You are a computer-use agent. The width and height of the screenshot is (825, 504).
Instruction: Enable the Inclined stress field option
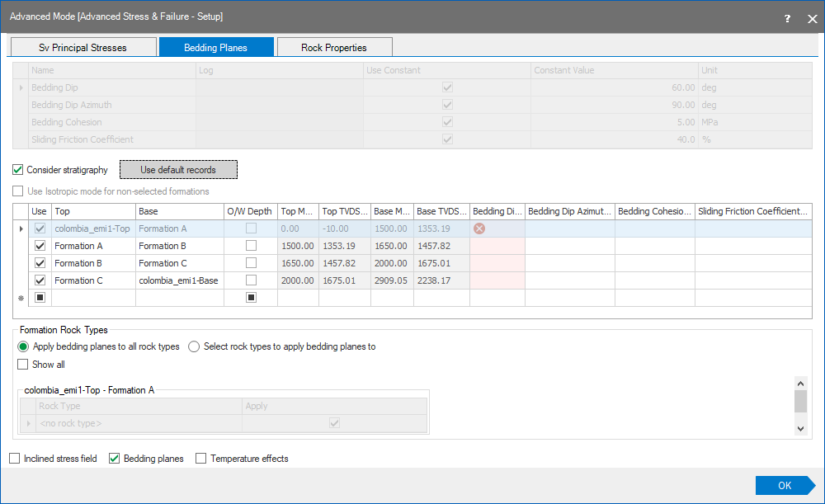click(x=15, y=459)
